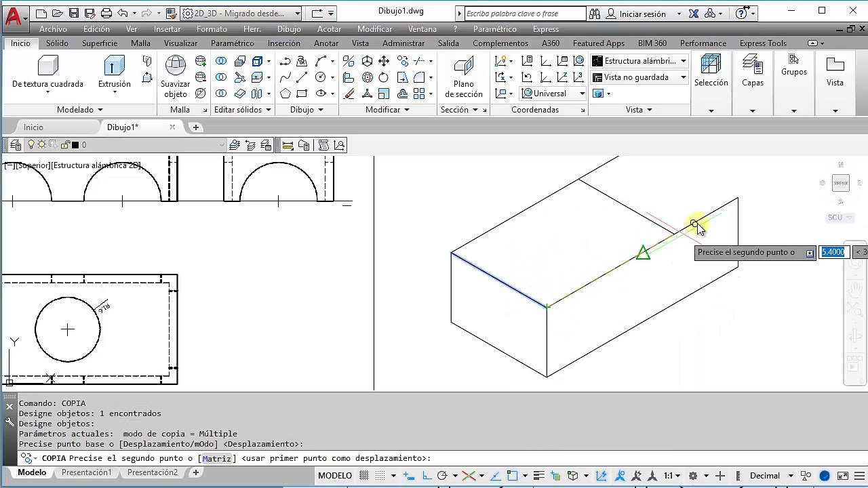Toggle lineweight display in status bar
868x488 pixels.
pyautogui.click(x=538, y=476)
